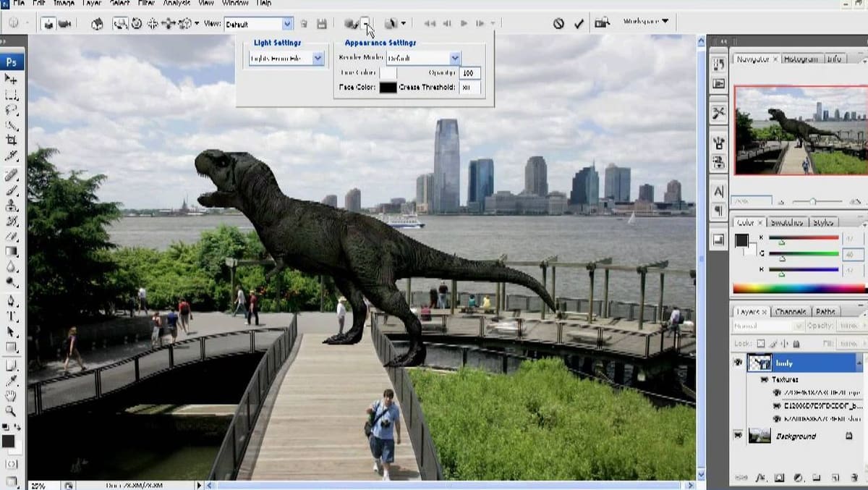Cancel the 3D transform
The width and height of the screenshot is (868, 490).
pyautogui.click(x=558, y=23)
